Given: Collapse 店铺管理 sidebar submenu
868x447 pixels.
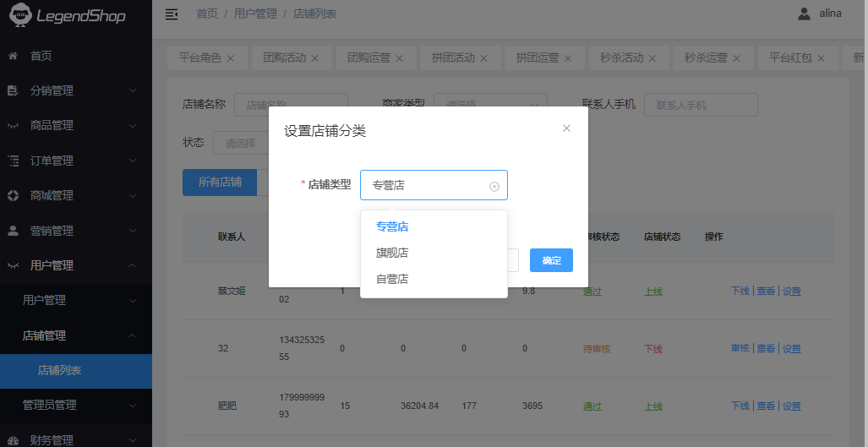Looking at the screenshot, I should click(x=76, y=335).
